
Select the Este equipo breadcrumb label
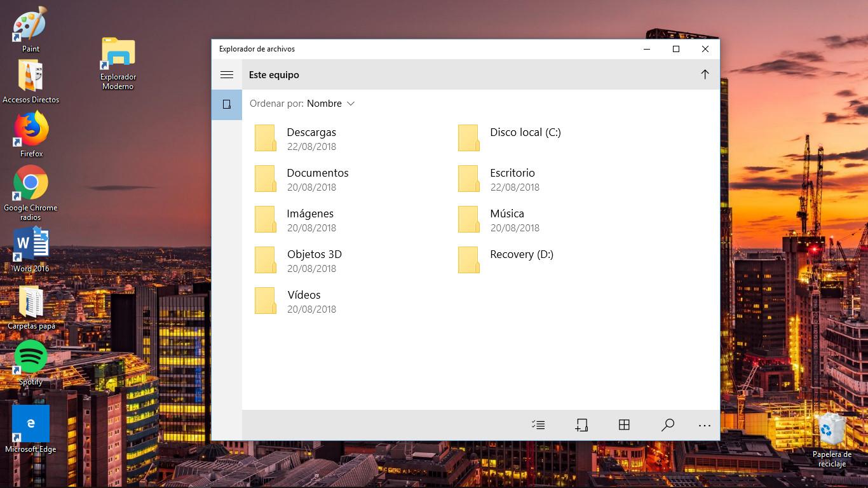pyautogui.click(x=273, y=74)
